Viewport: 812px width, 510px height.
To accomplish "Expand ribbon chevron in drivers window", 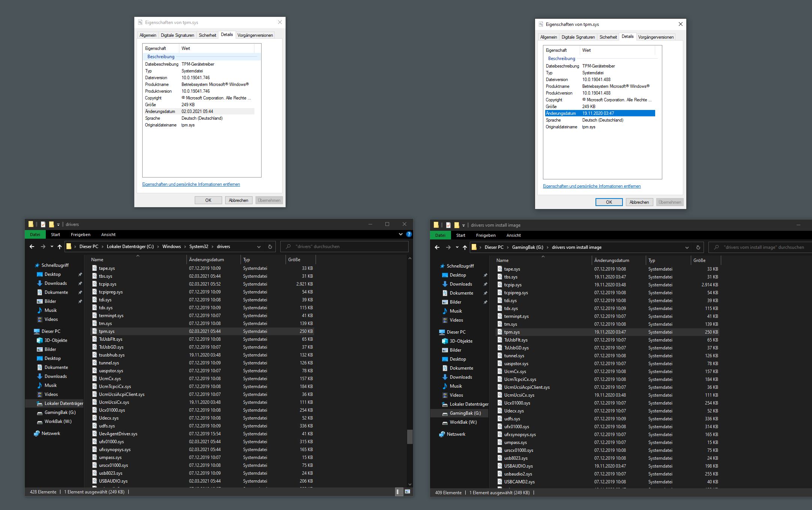I will [x=400, y=234].
